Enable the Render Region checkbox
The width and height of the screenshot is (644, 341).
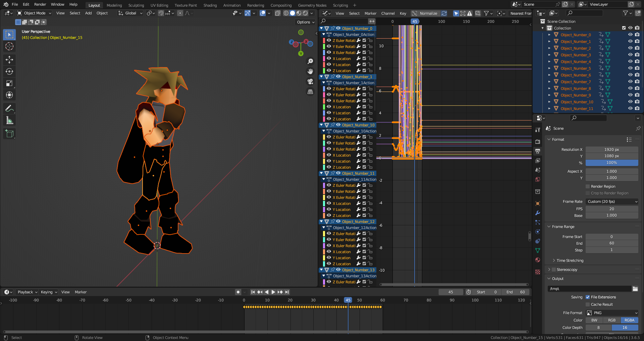[x=588, y=186]
